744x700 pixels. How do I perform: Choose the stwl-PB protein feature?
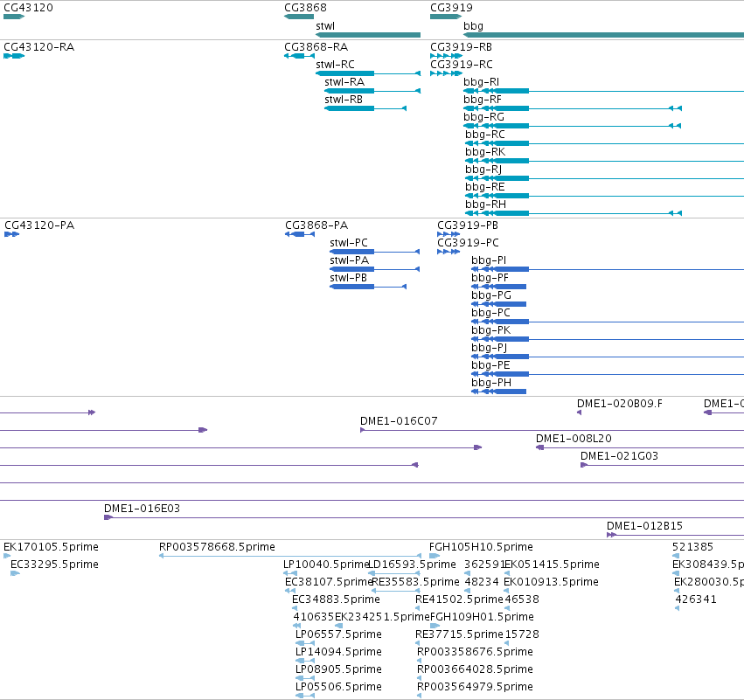(x=368, y=287)
